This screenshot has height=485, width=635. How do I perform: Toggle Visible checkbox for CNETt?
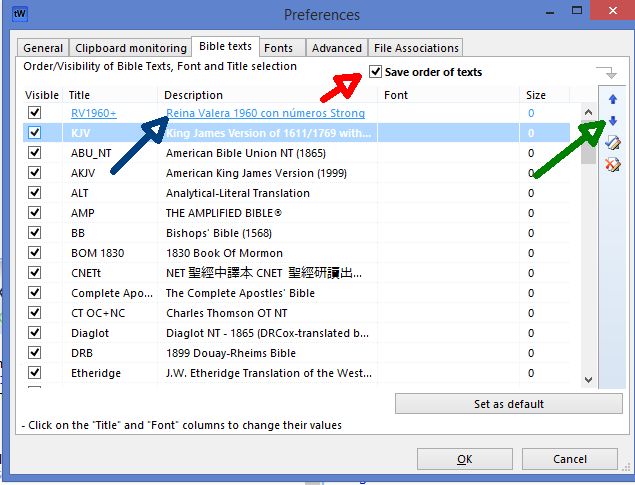34,272
